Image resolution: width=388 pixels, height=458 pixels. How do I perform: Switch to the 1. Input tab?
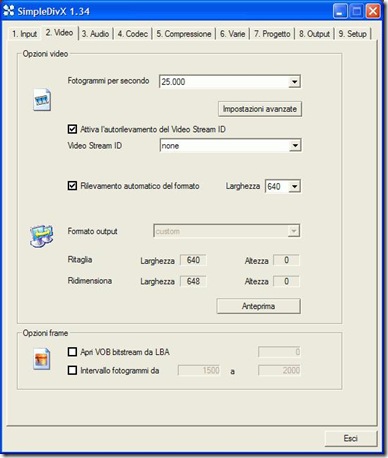pos(24,34)
